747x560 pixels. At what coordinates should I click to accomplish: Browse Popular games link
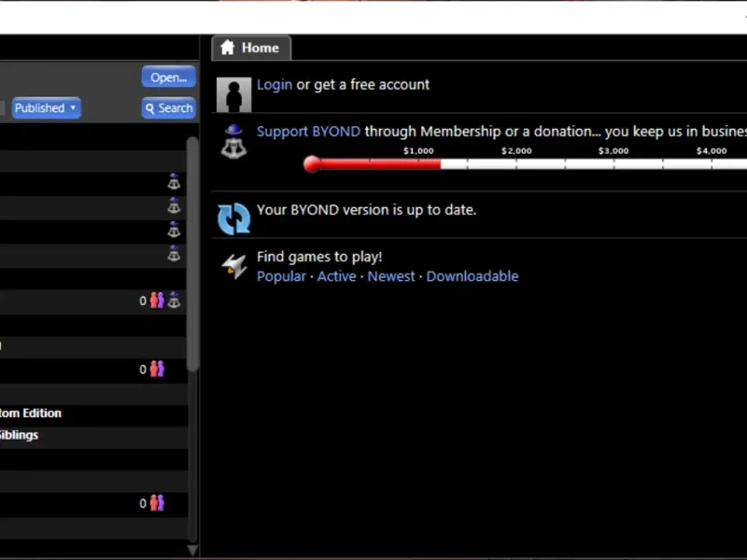pos(281,276)
